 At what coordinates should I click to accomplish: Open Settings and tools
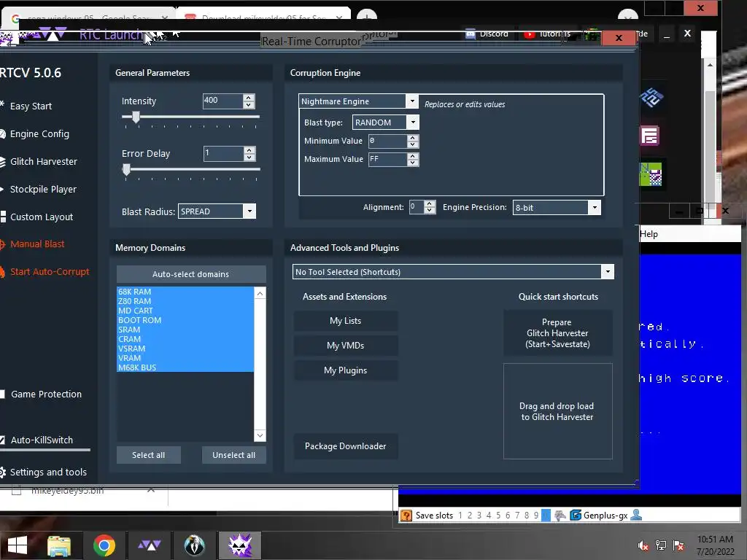(x=47, y=472)
